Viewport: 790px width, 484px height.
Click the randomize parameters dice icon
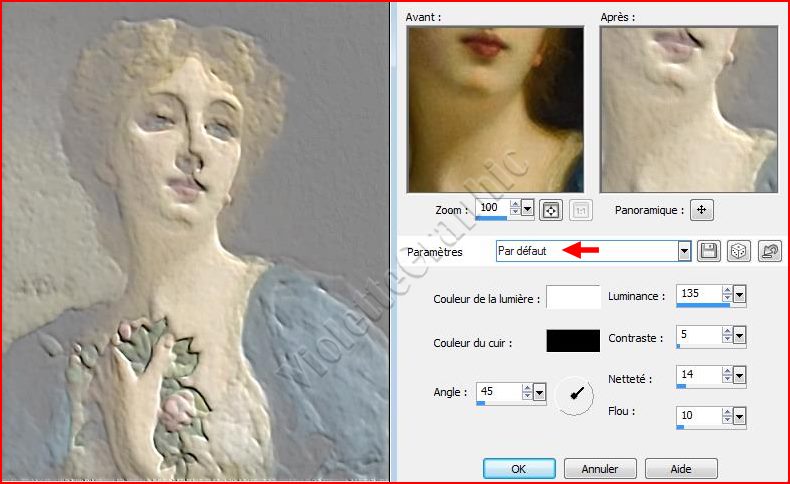738,252
